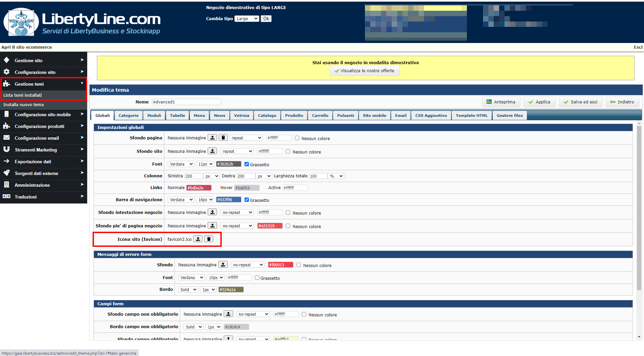Screen dimensions: 644x356
Task: Click the Configurazione email envelope icon
Action: pyautogui.click(x=6, y=138)
